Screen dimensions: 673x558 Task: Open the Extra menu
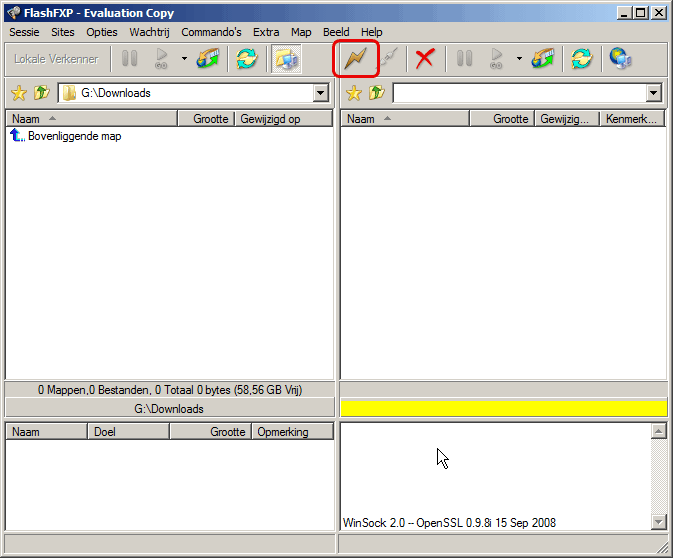point(266,32)
